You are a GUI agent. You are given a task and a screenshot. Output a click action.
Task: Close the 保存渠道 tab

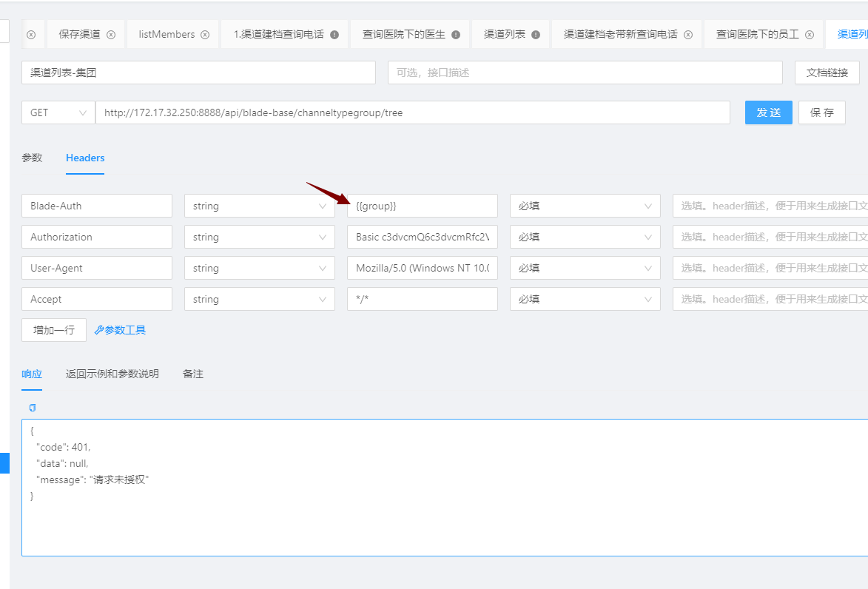pyautogui.click(x=111, y=34)
